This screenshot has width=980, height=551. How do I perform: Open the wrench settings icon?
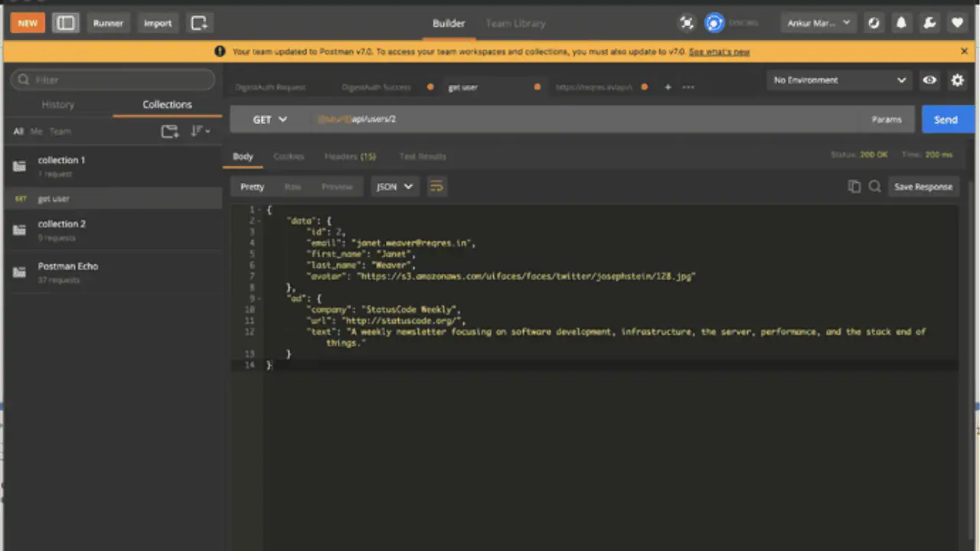[x=929, y=23]
